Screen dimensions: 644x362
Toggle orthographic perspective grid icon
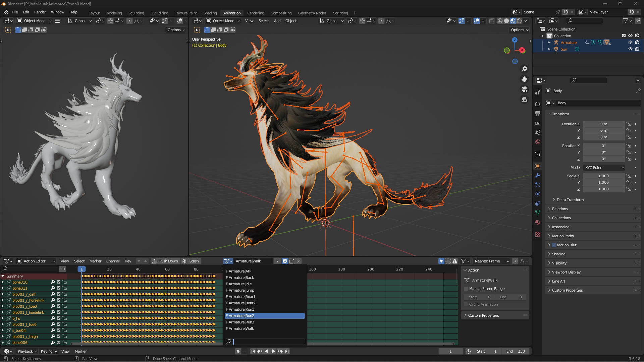[x=524, y=100]
